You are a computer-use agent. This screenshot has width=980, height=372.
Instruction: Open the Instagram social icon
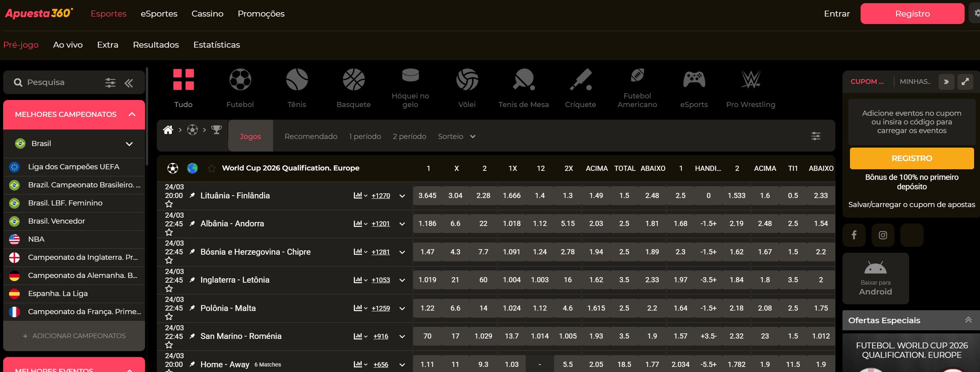tap(883, 235)
